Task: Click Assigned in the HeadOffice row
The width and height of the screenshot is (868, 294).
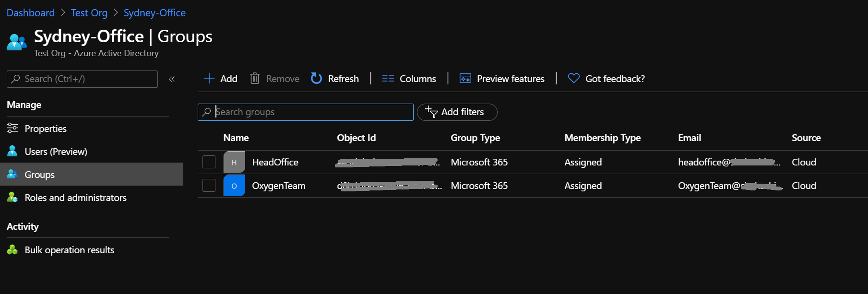Action: pyautogui.click(x=583, y=162)
